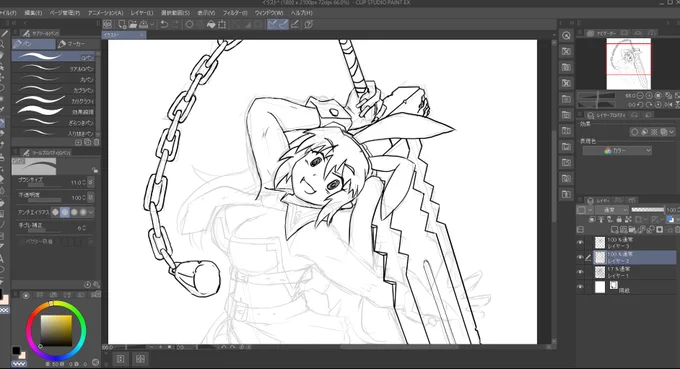Click the Zoom out minus icon in Navigator
The width and height of the screenshot is (680, 369).
640,95
